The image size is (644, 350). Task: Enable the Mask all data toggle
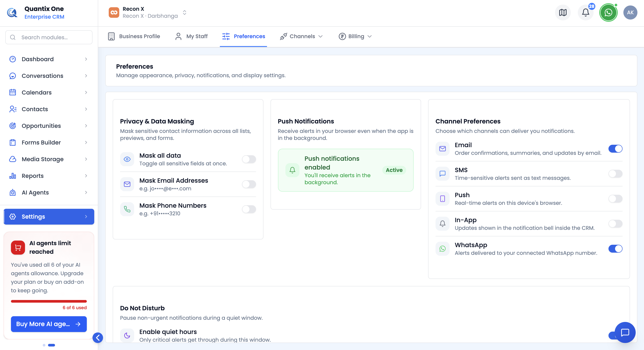(249, 159)
